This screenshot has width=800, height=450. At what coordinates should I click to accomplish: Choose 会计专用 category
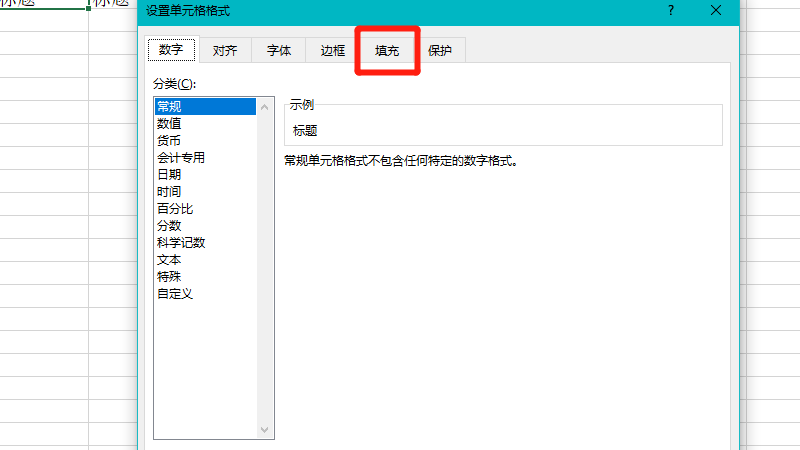(205, 158)
